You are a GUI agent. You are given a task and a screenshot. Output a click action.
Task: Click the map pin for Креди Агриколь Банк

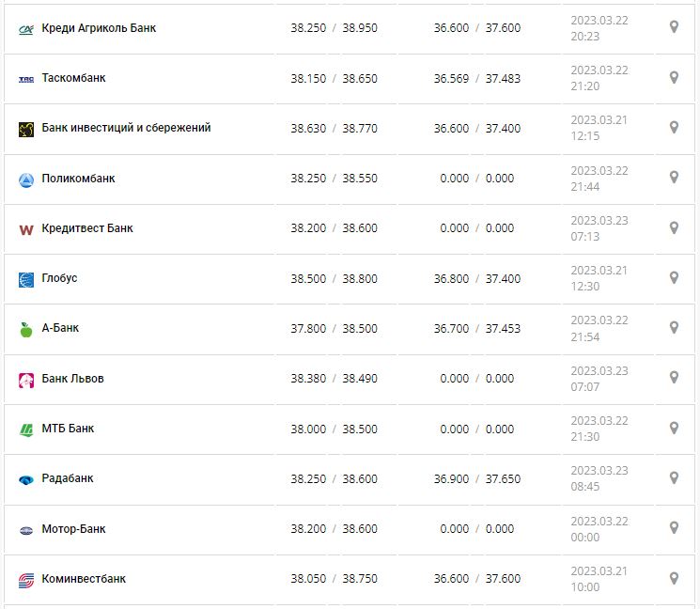674,27
